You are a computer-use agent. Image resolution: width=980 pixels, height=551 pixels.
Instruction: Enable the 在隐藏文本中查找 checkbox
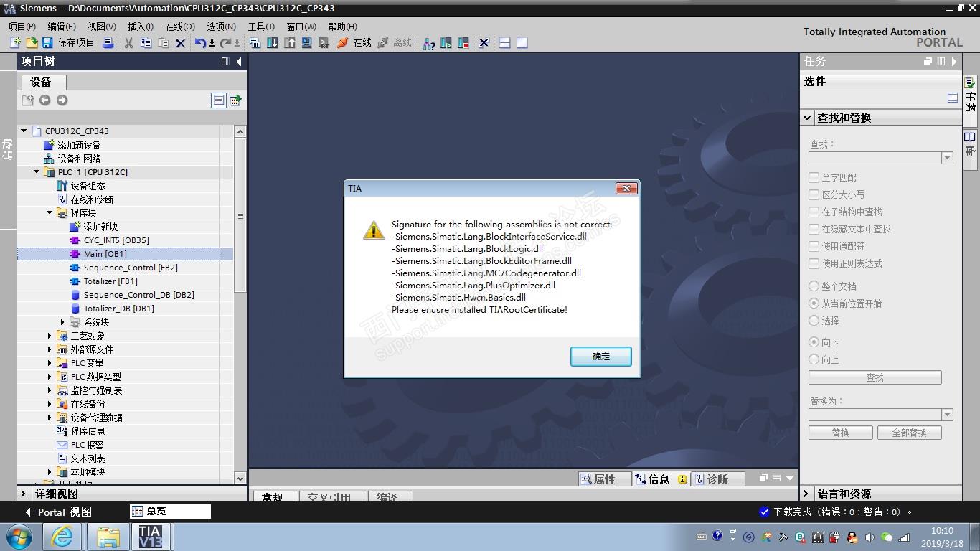click(x=814, y=229)
